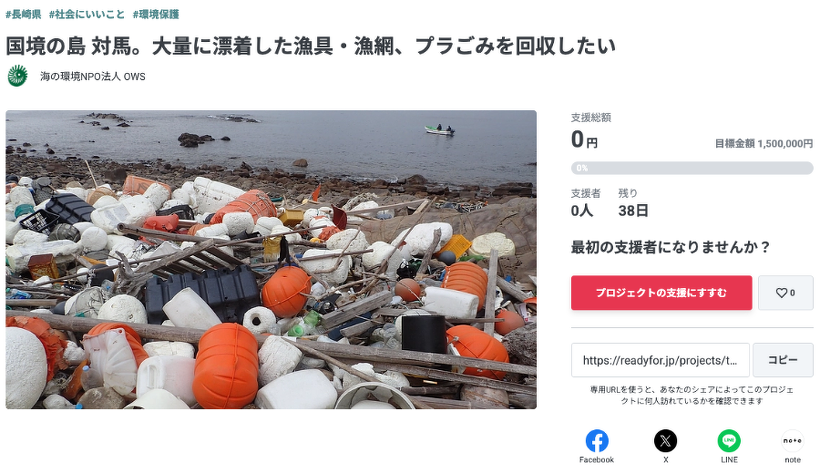Share project on Facebook icon

point(597,441)
